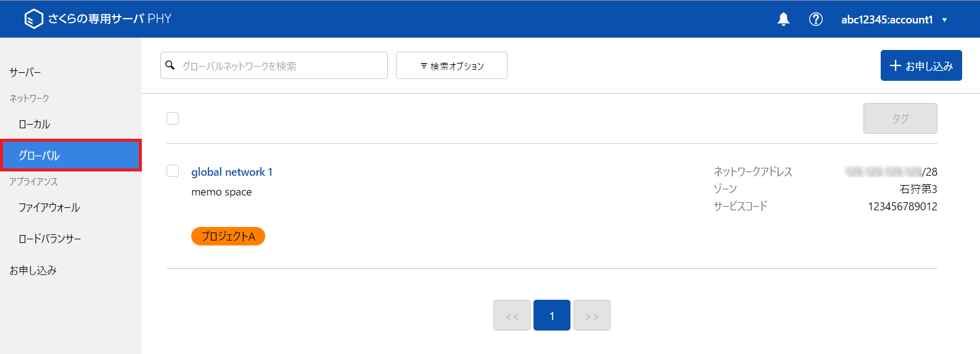Viewport: 980px width, 354px height.
Task: Click the Sakura server PHY logo icon
Action: (x=33, y=19)
